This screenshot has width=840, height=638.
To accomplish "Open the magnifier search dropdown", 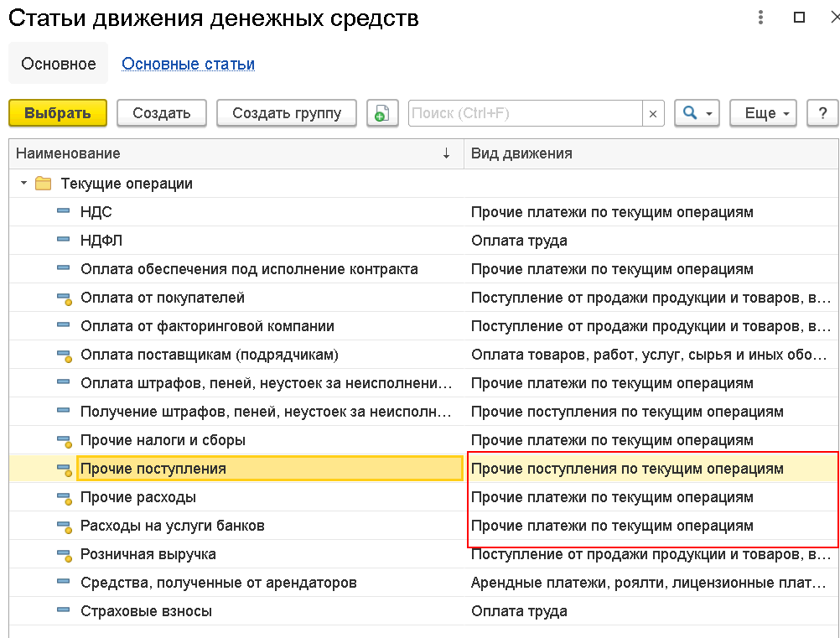I will point(697,113).
